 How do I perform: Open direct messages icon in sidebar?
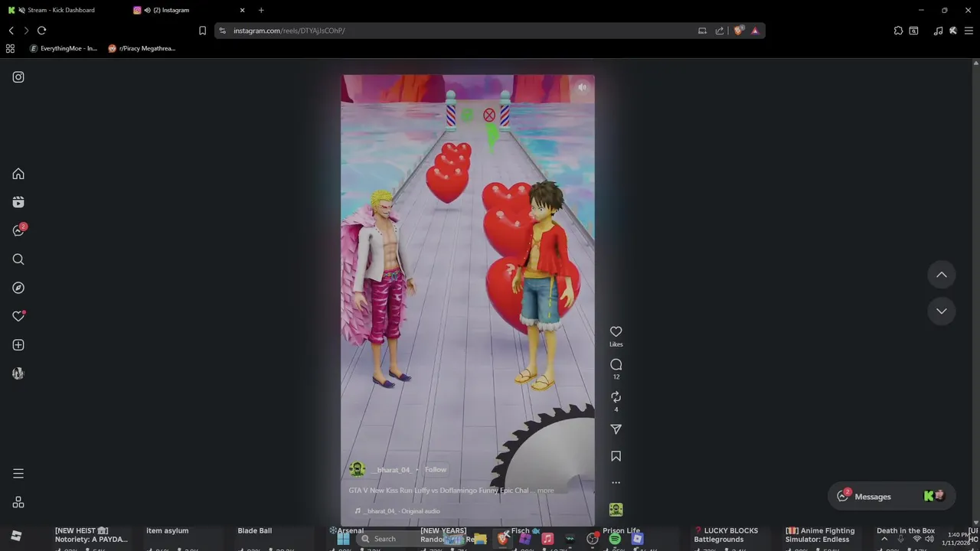tap(18, 230)
